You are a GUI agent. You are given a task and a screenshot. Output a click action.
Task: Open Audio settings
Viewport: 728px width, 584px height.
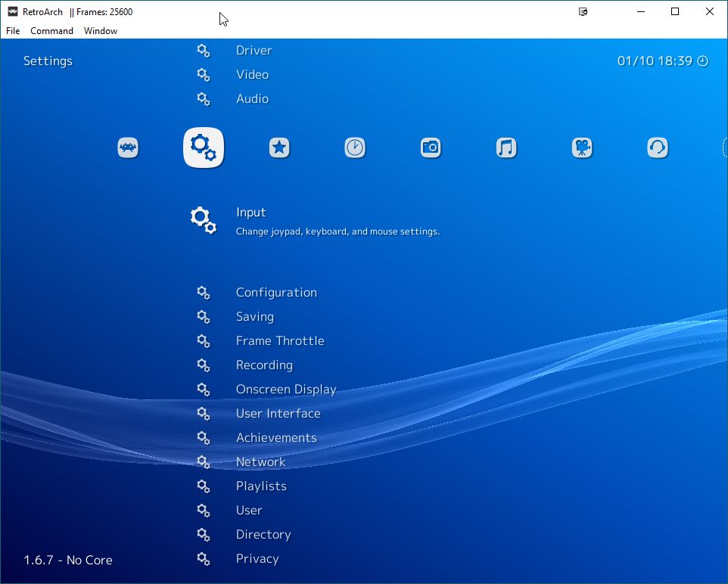(x=252, y=98)
